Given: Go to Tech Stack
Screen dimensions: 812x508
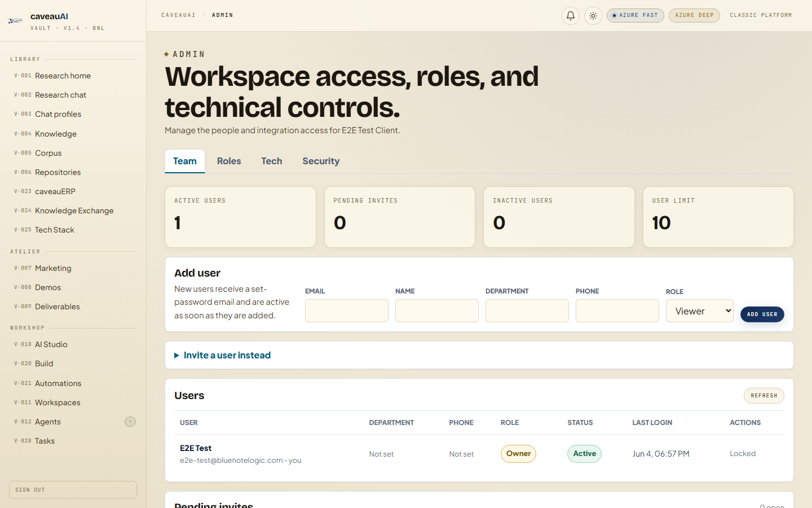Looking at the screenshot, I should (x=73, y=230).
